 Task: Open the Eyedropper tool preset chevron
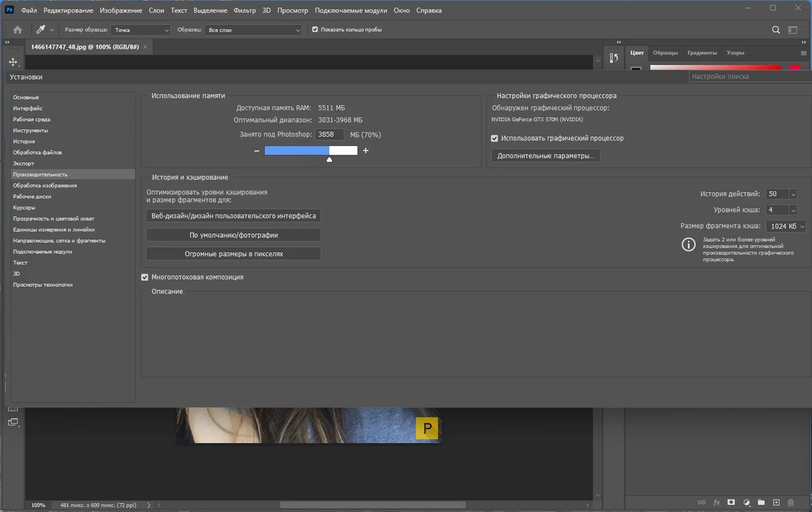pos(52,30)
